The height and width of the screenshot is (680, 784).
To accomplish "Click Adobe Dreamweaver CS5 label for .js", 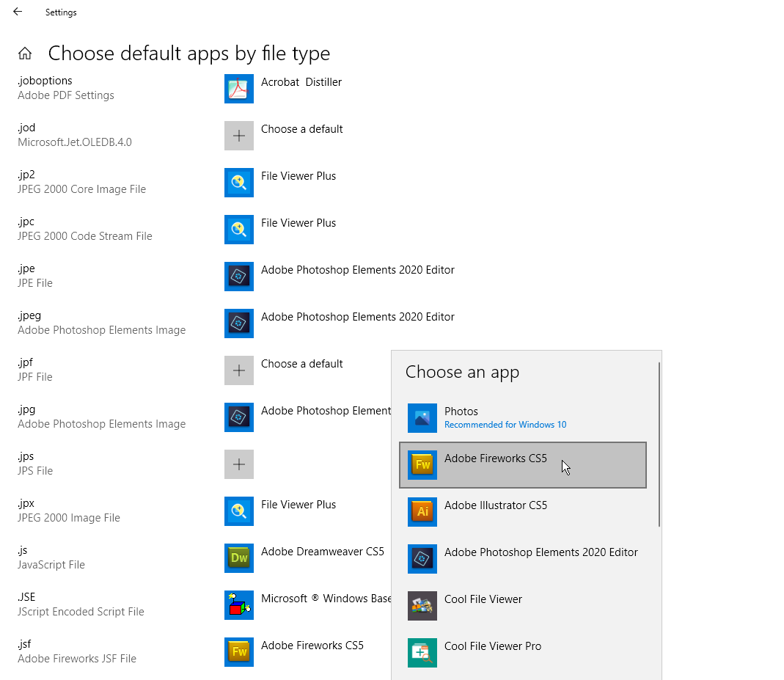I will pyautogui.click(x=323, y=552).
